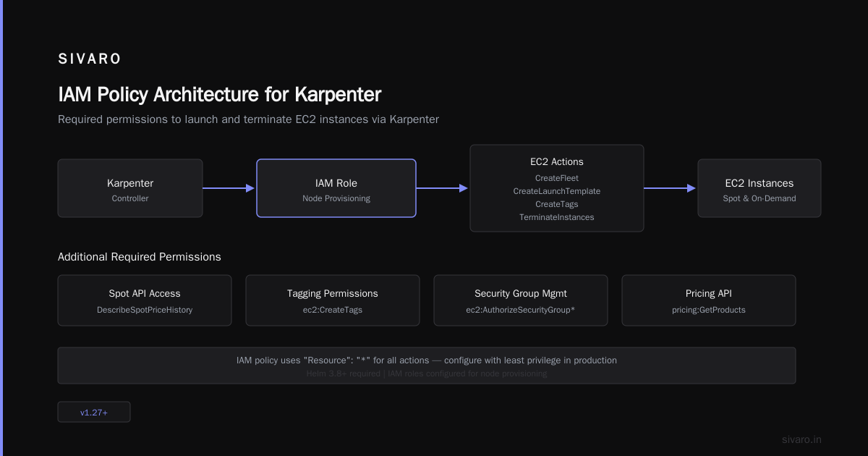
Task: Click the TerminateInstances action text
Action: pyautogui.click(x=557, y=217)
